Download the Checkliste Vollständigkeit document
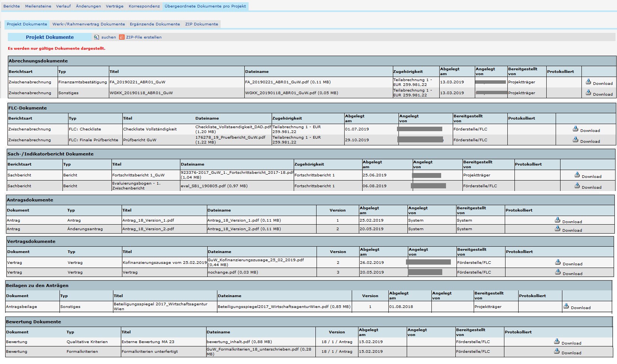This screenshot has height=364, width=617. click(586, 130)
